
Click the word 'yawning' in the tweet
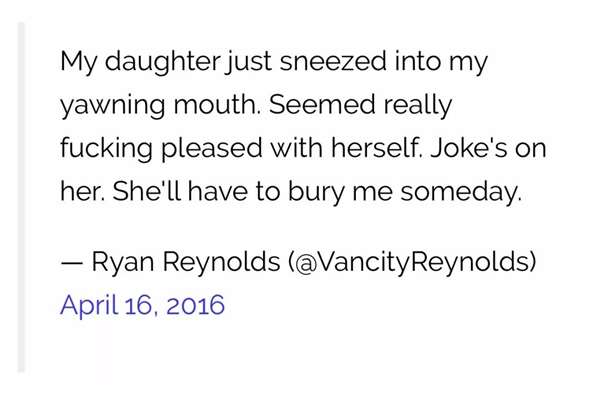(113, 105)
